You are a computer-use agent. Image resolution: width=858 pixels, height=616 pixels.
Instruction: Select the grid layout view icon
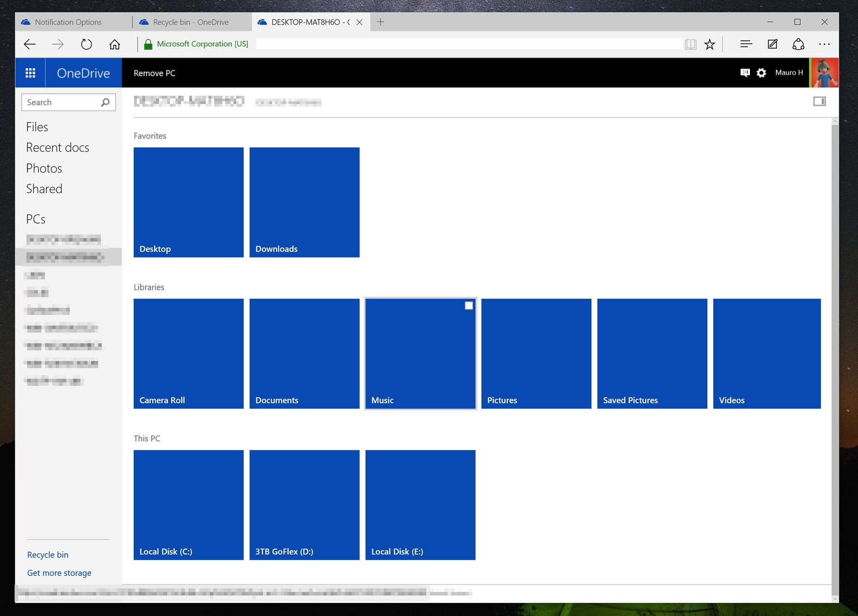[x=819, y=101]
